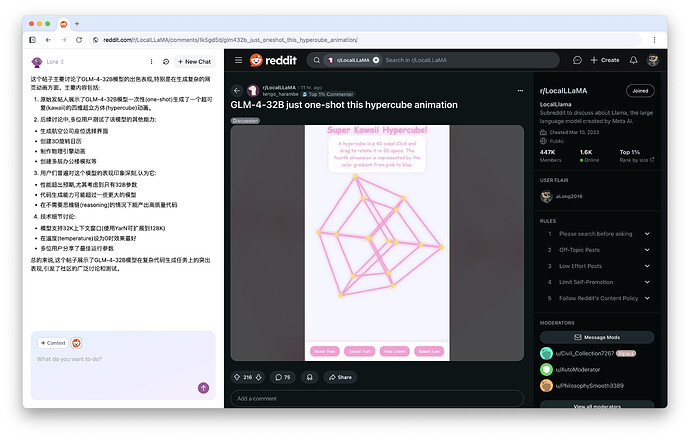Image resolution: width=690 pixels, height=438 pixels.
Task: Click the Reddit context chip in chat box
Action: 76,343
